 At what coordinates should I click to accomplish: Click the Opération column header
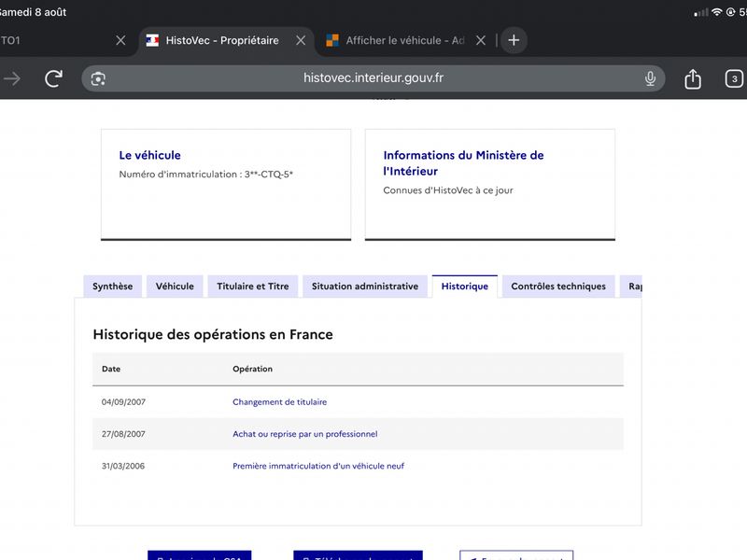coord(252,369)
